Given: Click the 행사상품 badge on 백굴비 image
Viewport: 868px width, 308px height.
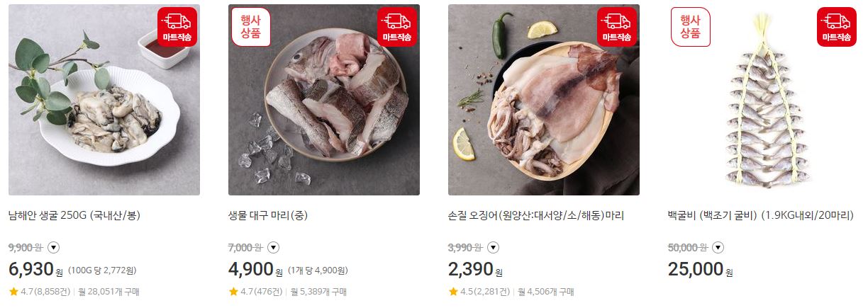Looking at the screenshot, I should pyautogui.click(x=691, y=27).
